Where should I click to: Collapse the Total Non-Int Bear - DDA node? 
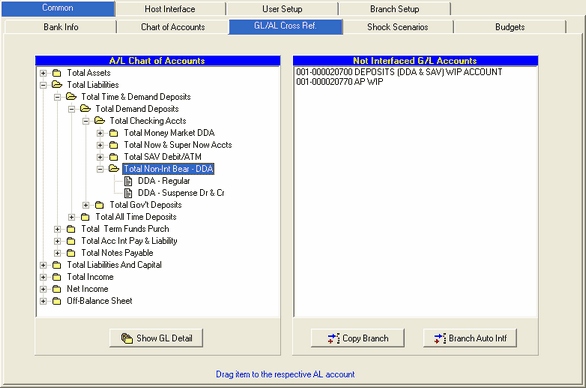[x=100, y=169]
